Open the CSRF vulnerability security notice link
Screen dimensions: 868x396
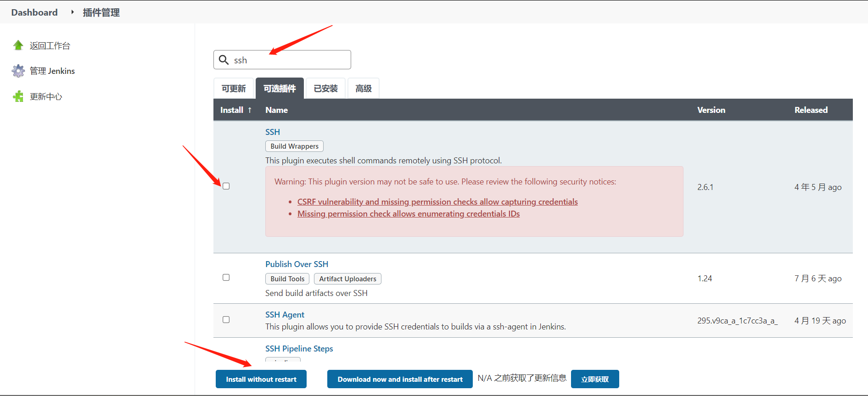click(x=437, y=202)
